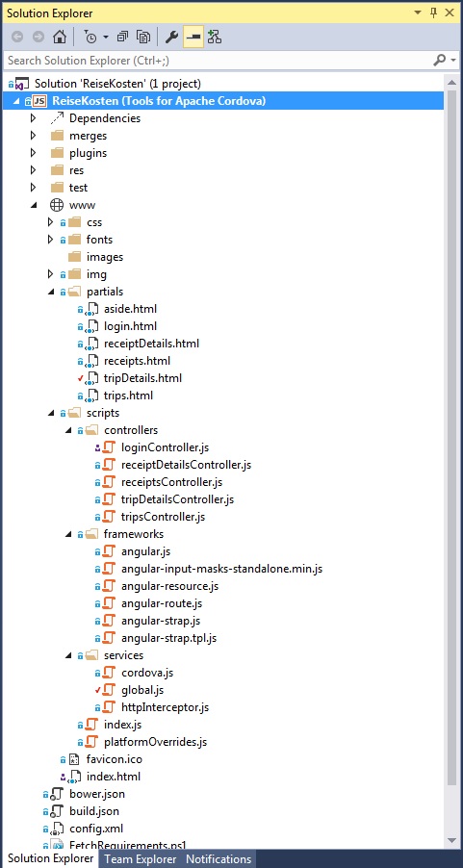Click Show All Files toolbar icon
Viewport: 463px width, 868px height.
[x=143, y=38]
